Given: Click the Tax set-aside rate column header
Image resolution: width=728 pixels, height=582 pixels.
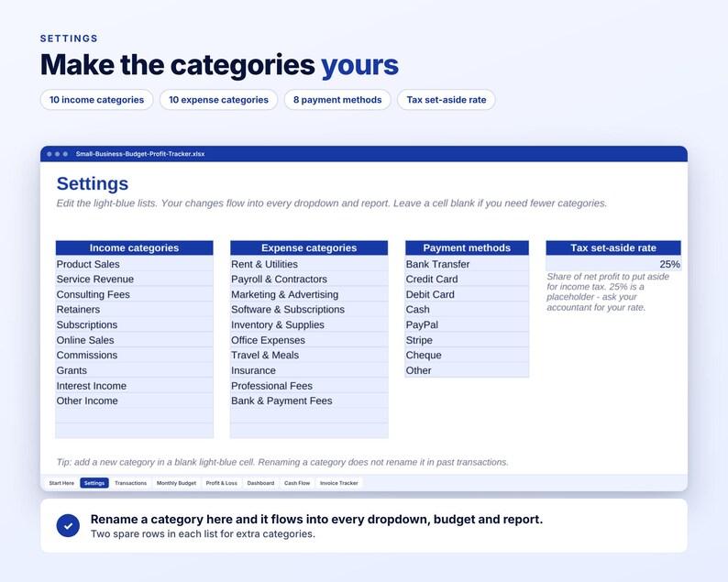Looking at the screenshot, I should pos(613,247).
